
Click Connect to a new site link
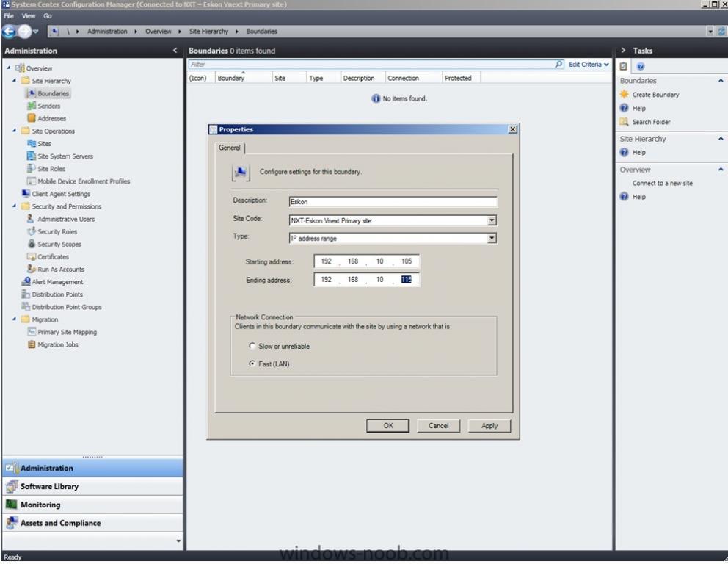pyautogui.click(x=662, y=183)
